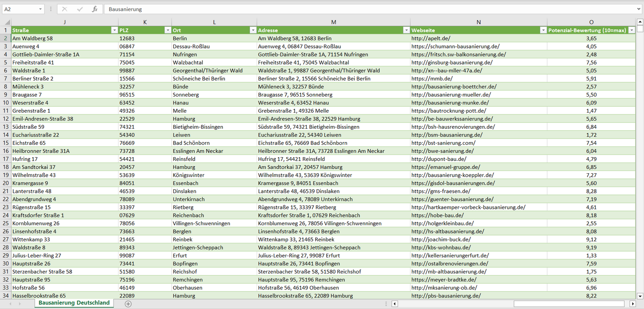644x309 pixels.
Task: Select column M header
Action: tap(333, 22)
